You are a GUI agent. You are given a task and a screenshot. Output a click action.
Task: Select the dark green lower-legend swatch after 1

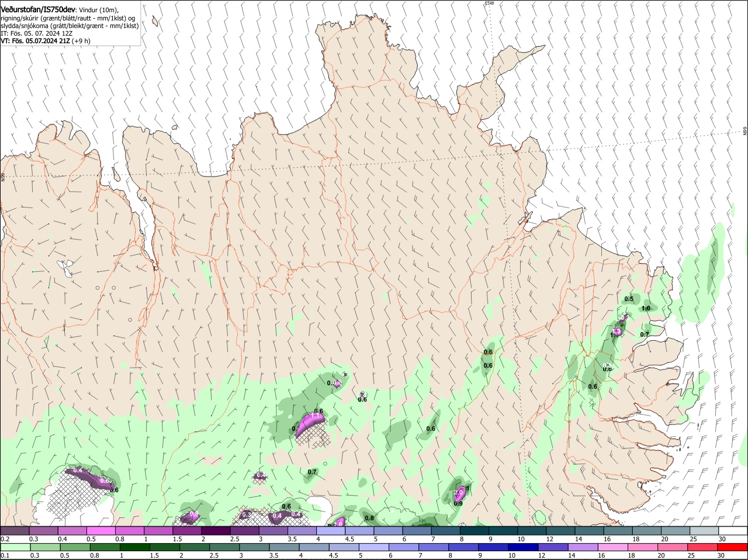point(135,547)
